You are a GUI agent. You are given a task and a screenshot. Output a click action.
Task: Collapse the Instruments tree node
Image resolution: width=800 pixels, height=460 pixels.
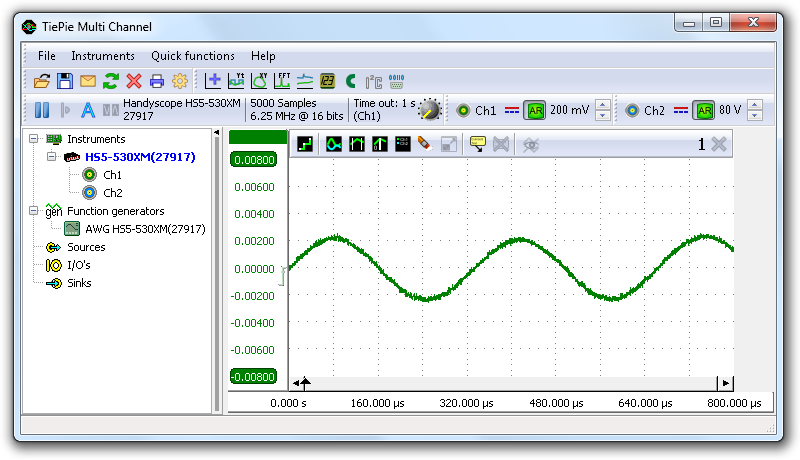[35, 139]
